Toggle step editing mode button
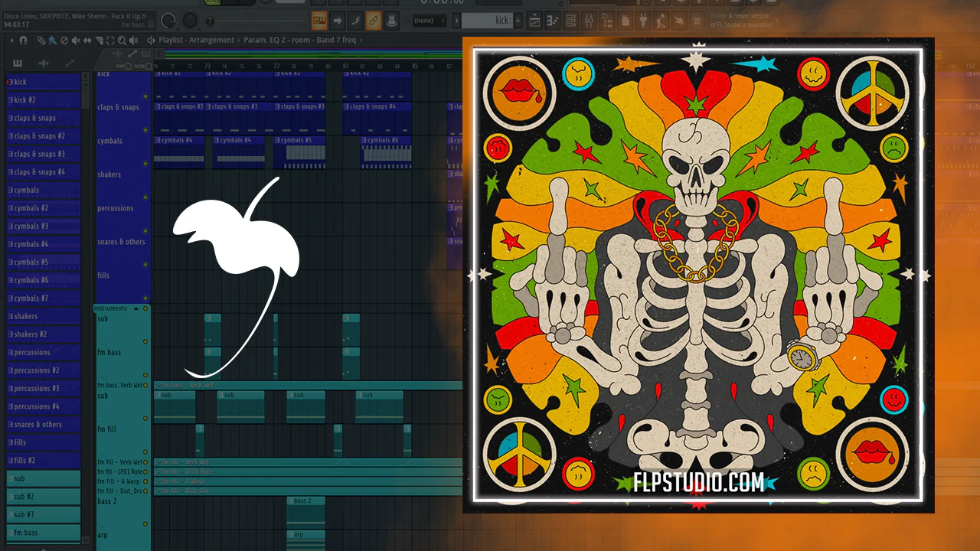Image resolution: width=980 pixels, height=551 pixels. coord(355,20)
